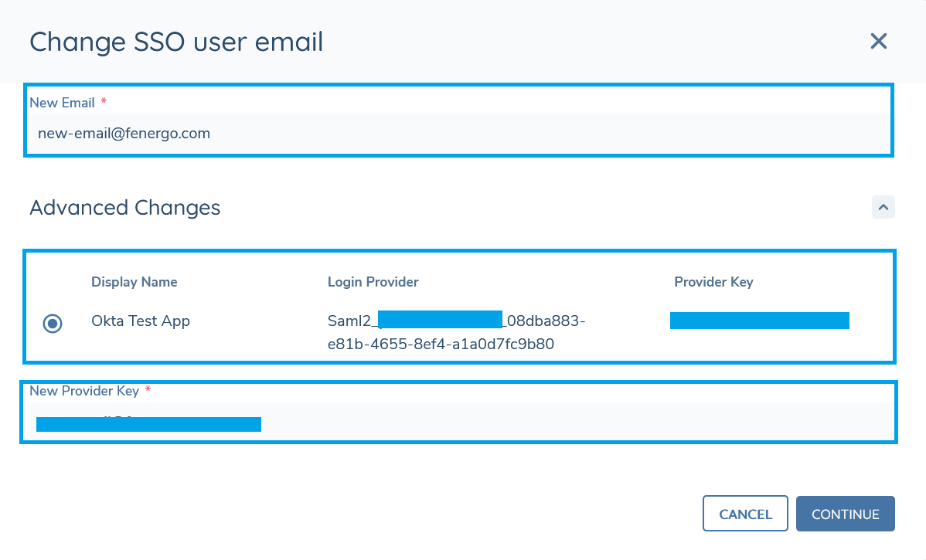Image resolution: width=926 pixels, height=560 pixels.
Task: Collapse the Advanced Changes section
Action: point(883,207)
